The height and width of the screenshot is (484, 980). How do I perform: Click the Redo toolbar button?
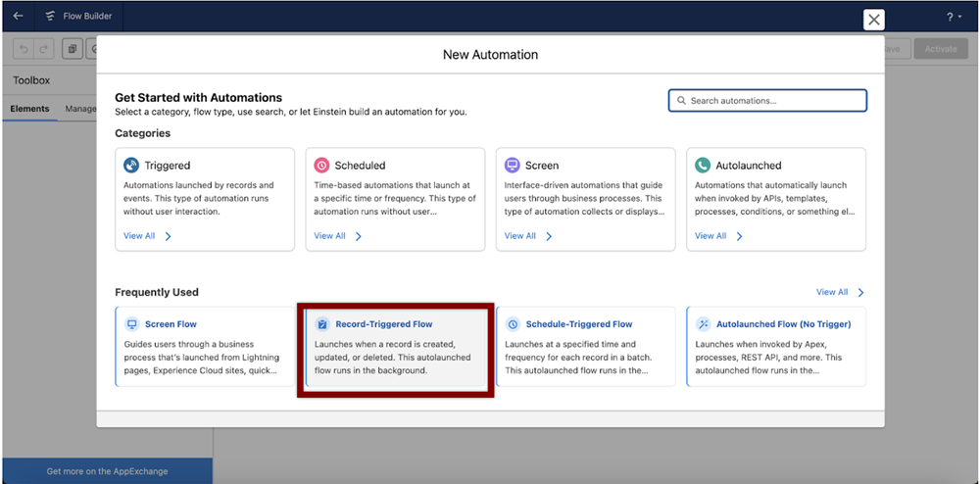[x=43, y=49]
